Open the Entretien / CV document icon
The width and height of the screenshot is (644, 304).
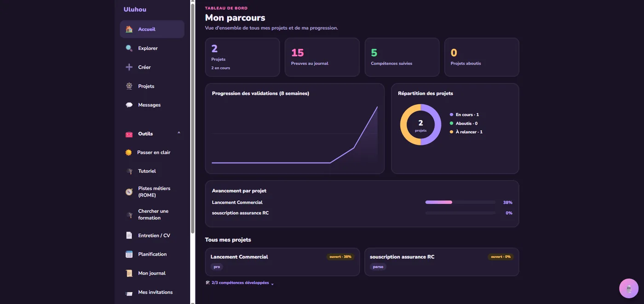coord(129,235)
